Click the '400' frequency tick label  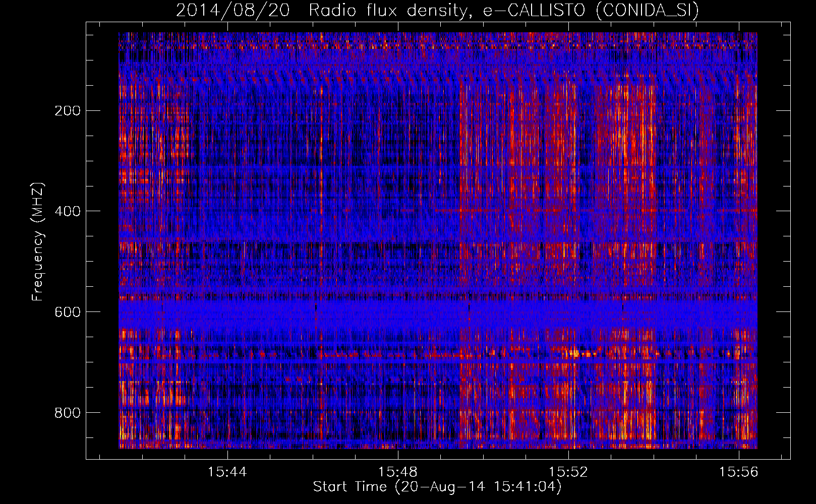click(x=68, y=211)
